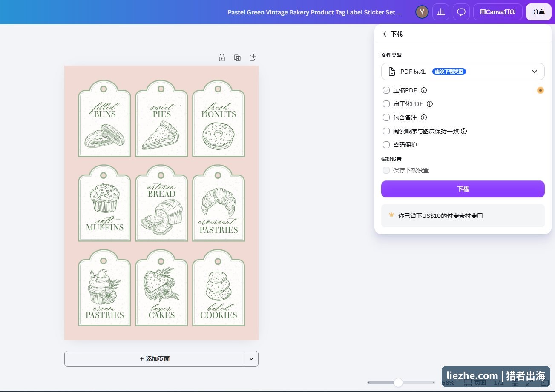Click the 偏好设置 heading

391,159
